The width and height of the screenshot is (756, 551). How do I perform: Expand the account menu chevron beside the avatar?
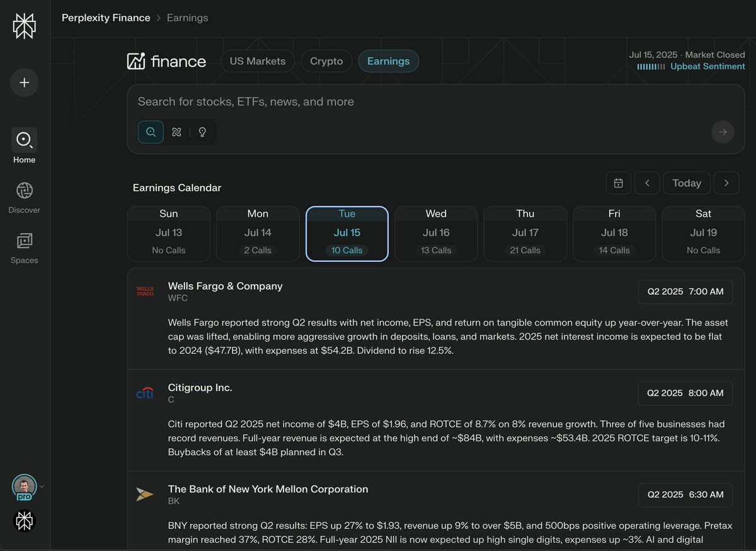point(42,486)
